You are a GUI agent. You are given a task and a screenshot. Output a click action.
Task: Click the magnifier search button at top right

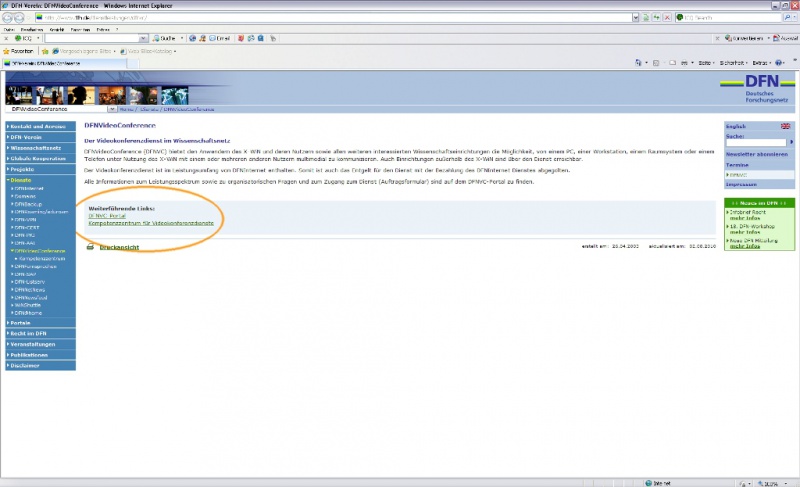[787, 17]
